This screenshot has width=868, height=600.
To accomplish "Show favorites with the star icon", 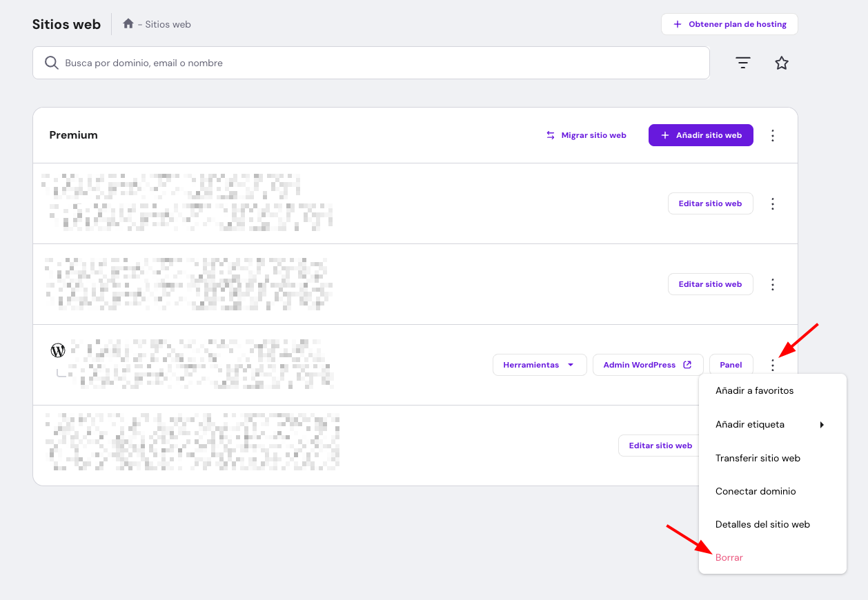I will pyautogui.click(x=781, y=63).
